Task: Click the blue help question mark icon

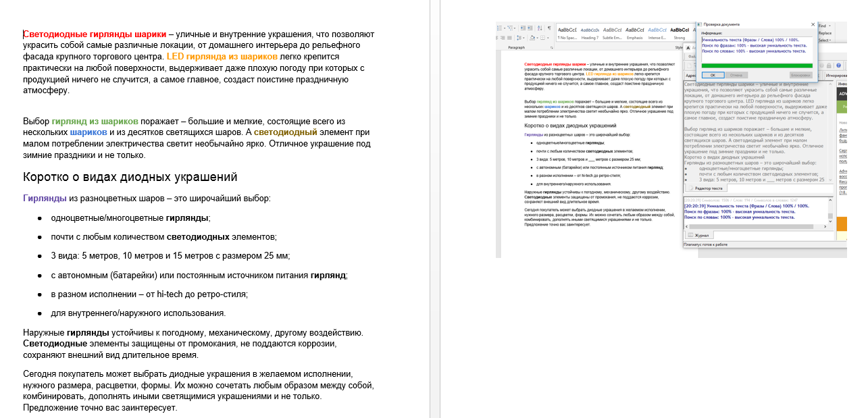Action: pos(838,66)
